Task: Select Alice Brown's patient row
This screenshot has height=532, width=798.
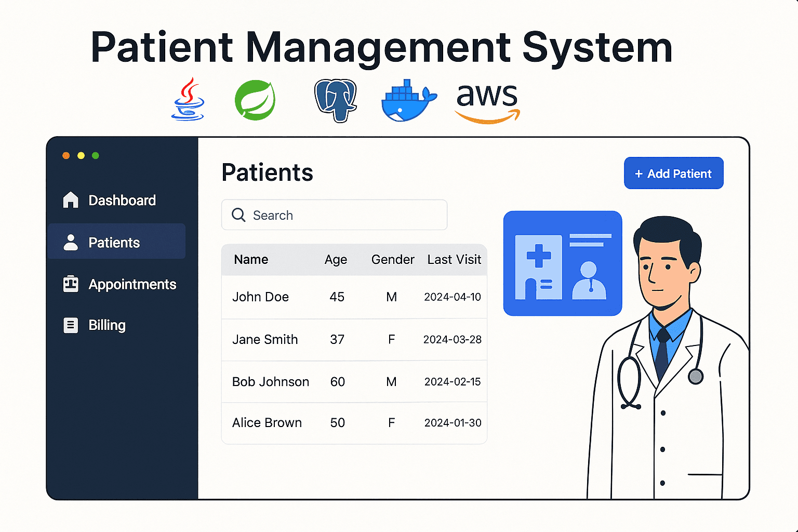Action: (354, 422)
